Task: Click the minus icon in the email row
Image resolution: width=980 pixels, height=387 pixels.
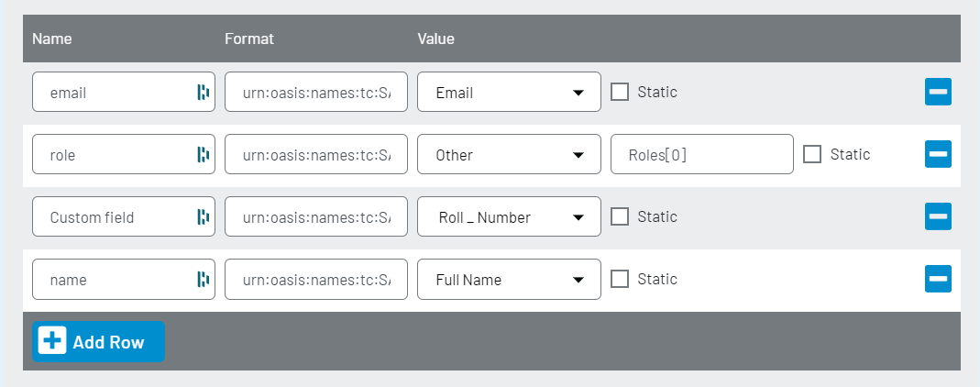Action: click(938, 92)
